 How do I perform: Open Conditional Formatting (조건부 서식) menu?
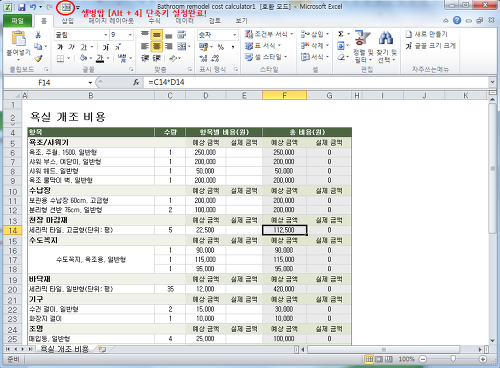click(269, 34)
